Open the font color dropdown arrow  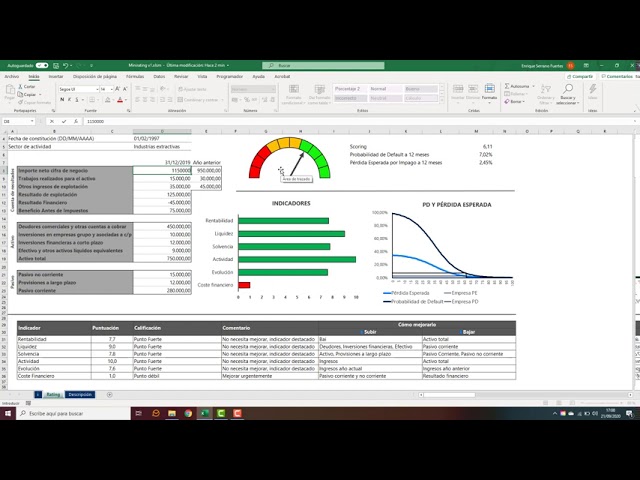click(125, 100)
